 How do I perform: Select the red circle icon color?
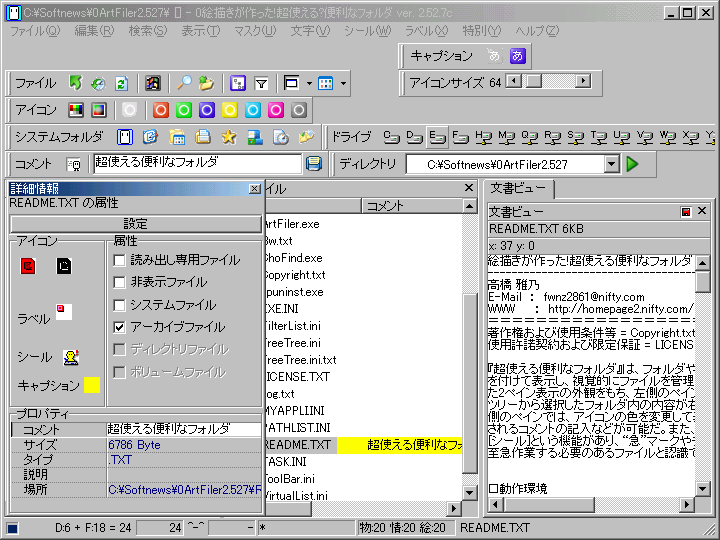coord(161,110)
